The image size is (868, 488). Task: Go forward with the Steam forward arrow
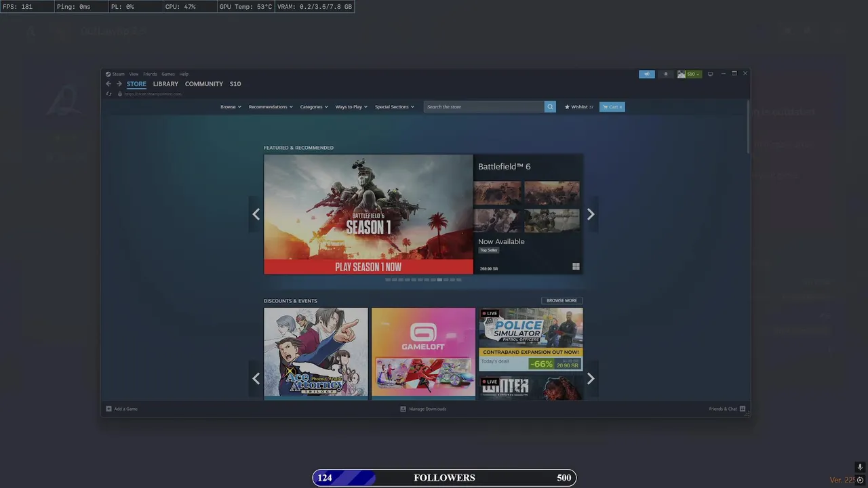[119, 84]
